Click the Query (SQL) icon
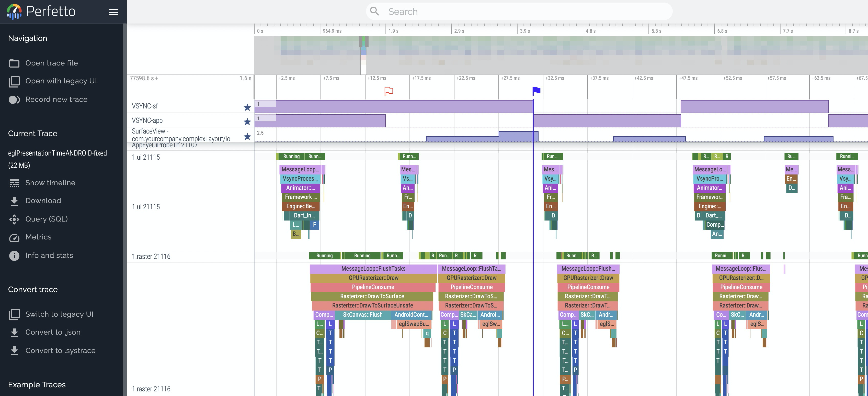 click(x=14, y=219)
